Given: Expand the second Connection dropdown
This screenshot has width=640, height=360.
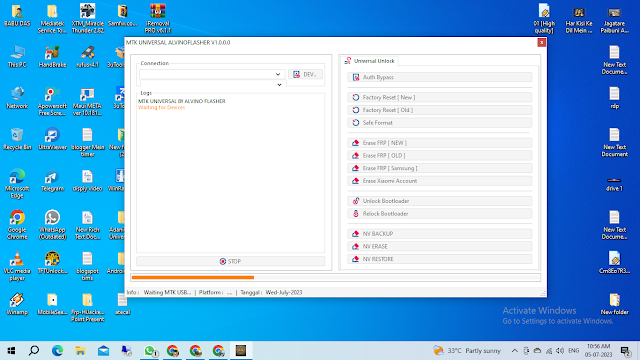Looking at the screenshot, I should [279, 85].
